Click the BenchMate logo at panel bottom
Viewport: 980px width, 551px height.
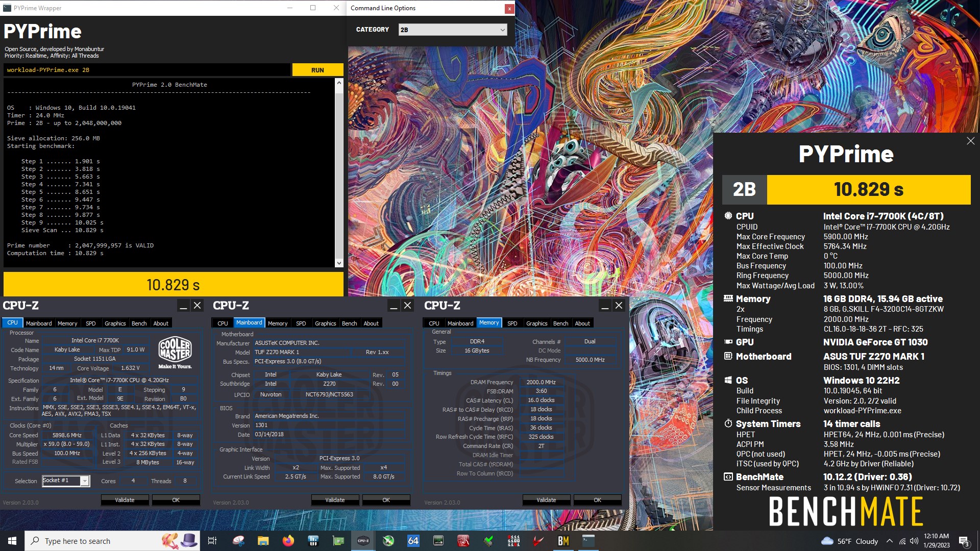pos(846,512)
